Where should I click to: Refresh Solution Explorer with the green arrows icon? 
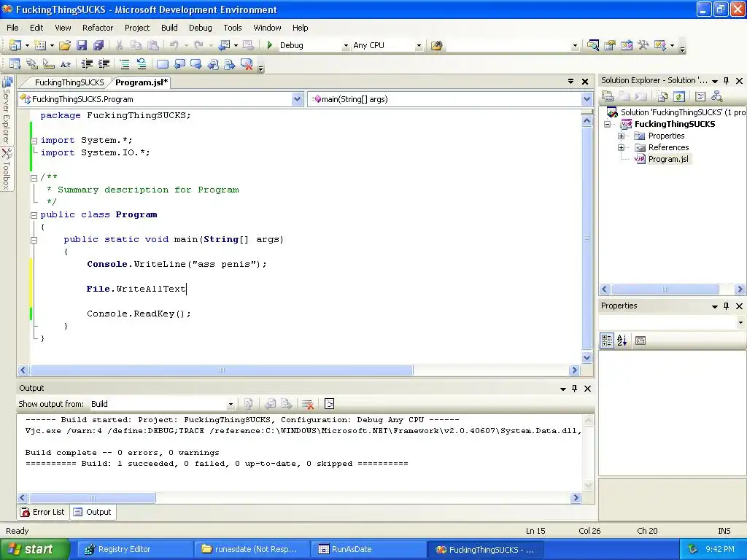coord(679,97)
